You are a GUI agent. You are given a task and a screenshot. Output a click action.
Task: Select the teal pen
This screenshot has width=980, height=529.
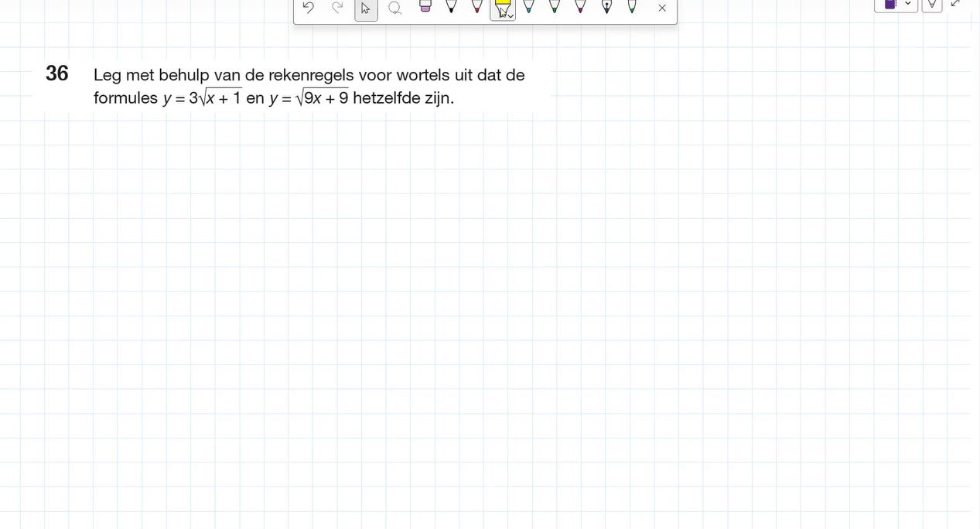pos(528,6)
